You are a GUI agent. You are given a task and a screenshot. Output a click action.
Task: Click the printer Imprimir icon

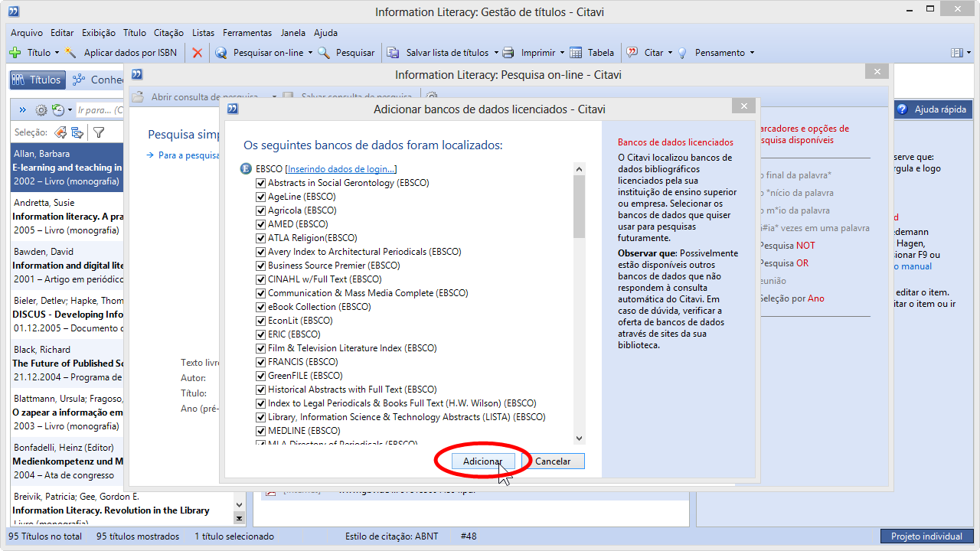coord(508,53)
